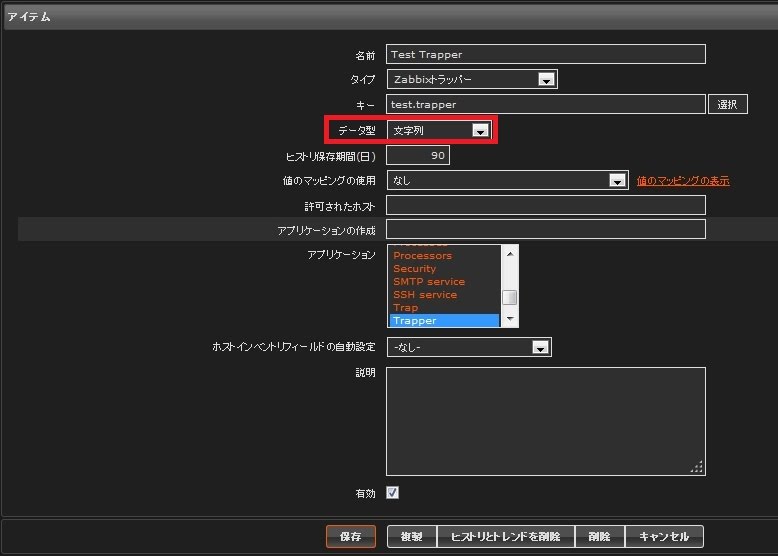Click the キャンセル button

click(664, 536)
